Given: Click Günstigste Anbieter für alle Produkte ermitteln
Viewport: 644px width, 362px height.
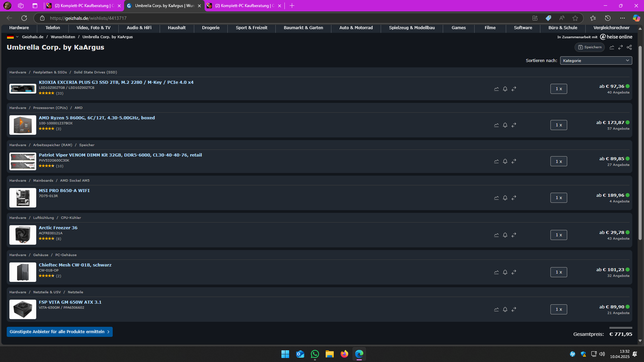Looking at the screenshot, I should (x=59, y=332).
